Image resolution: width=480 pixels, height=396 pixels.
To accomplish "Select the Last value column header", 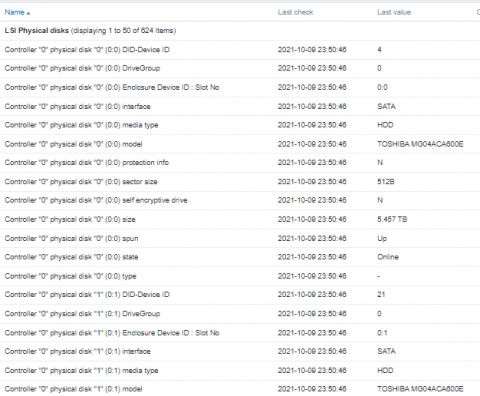I will pyautogui.click(x=394, y=12).
